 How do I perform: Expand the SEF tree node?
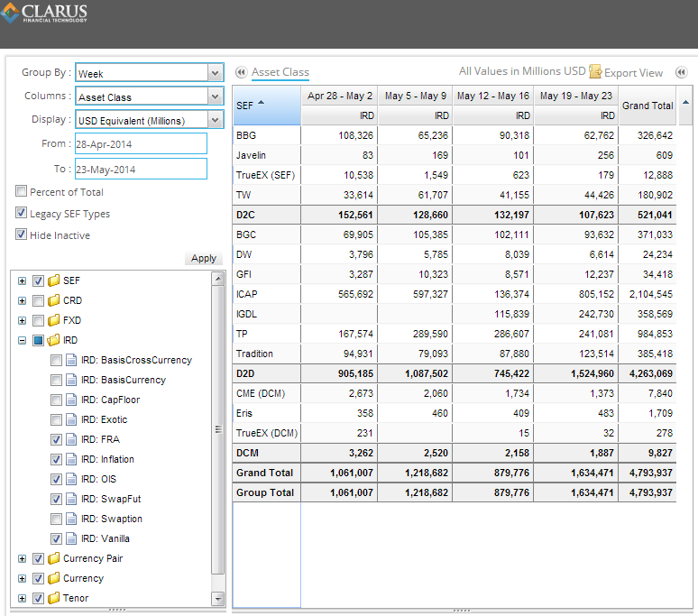(x=22, y=280)
